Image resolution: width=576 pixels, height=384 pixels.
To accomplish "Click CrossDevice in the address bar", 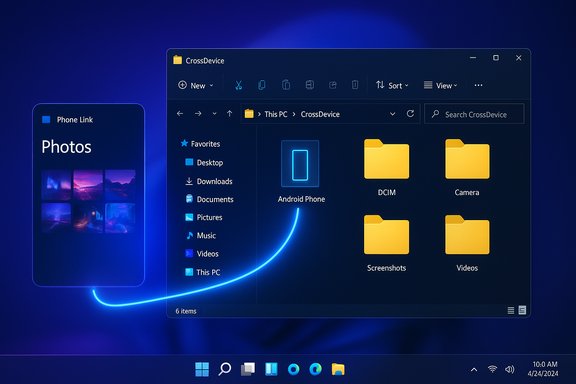I will click(320, 114).
